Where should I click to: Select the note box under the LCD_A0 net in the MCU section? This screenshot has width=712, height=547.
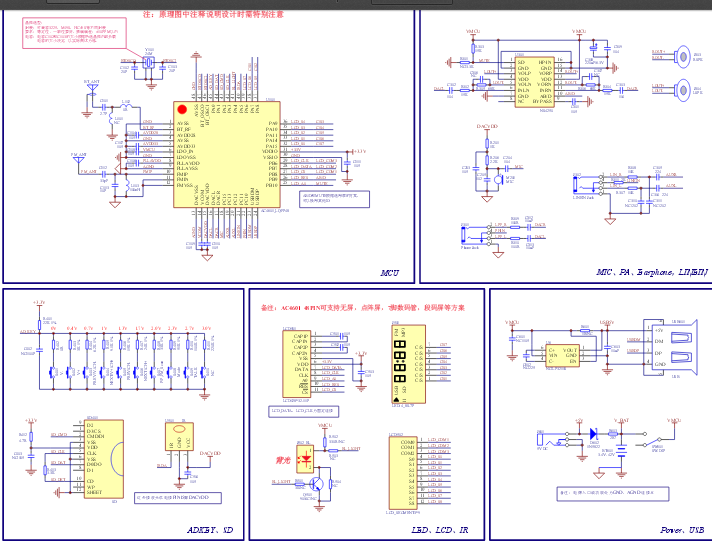point(335,199)
